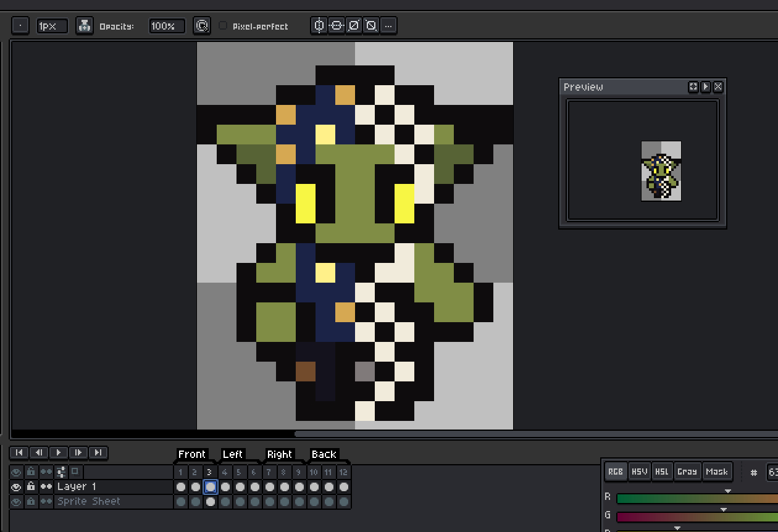
Task: Switch the color picker to Gray mode
Action: tap(687, 472)
